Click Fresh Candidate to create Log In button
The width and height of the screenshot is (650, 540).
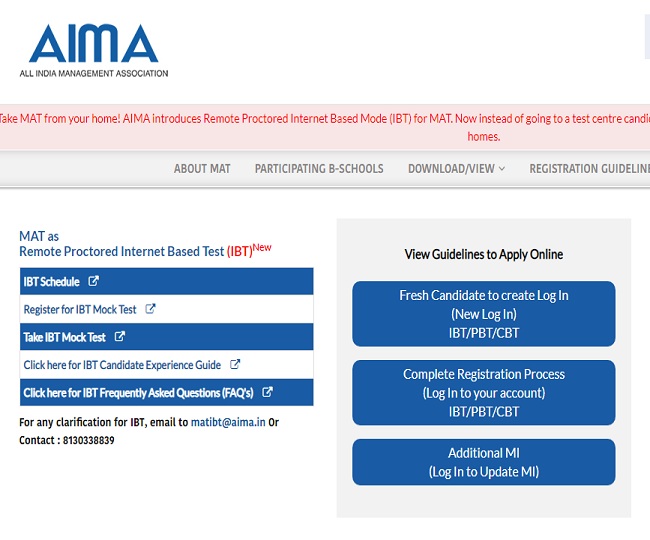[484, 314]
